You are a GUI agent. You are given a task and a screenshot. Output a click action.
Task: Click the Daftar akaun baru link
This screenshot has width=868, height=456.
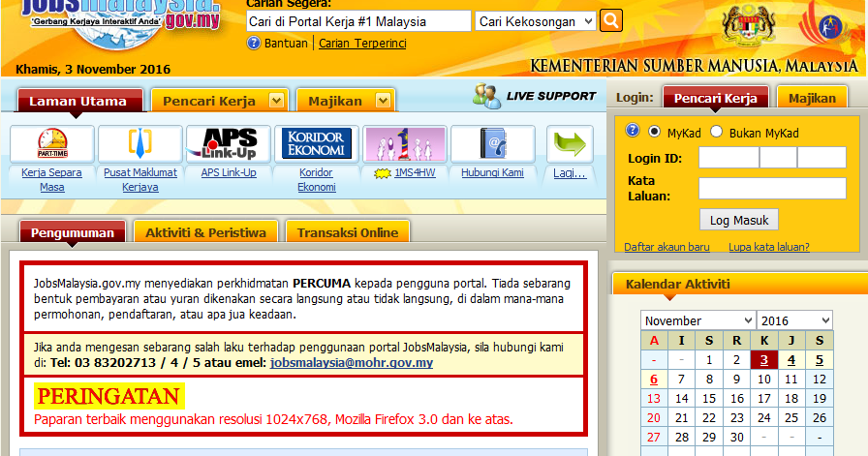(666, 247)
